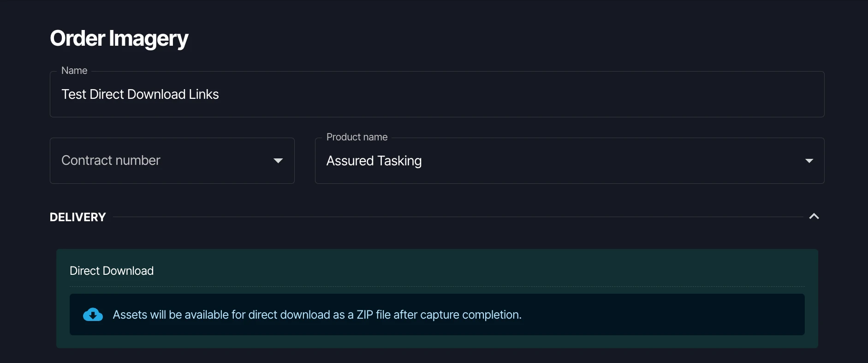The width and height of the screenshot is (868, 363).
Task: Click the ZIP file availability message
Action: 317,315
